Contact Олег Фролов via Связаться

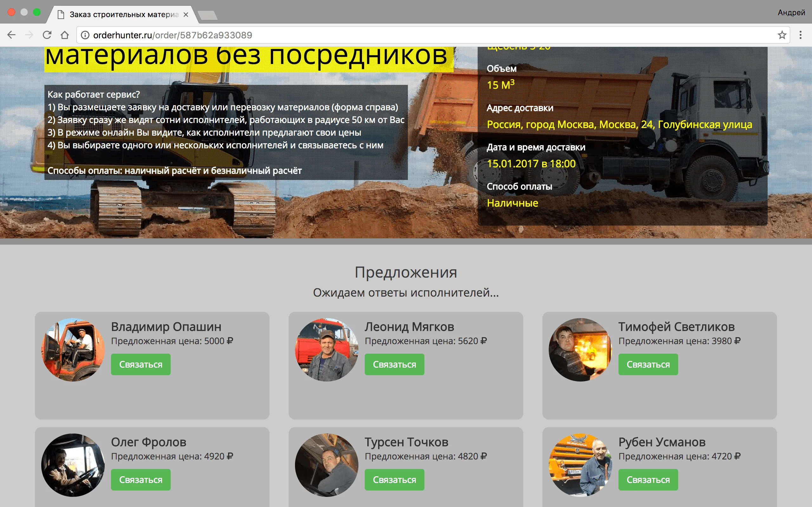pos(141,480)
